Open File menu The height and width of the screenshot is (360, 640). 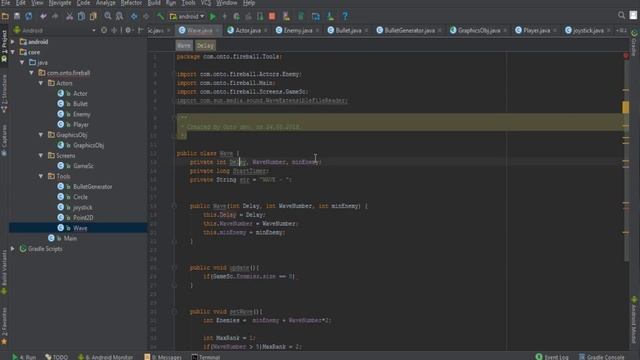[x=6, y=3]
